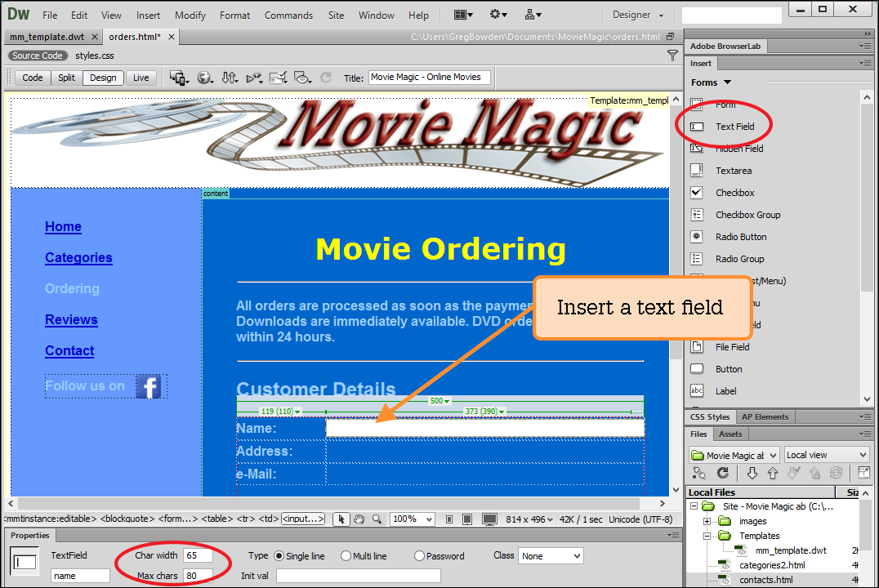
Task: Open the Class dropdown showing None
Action: 551,556
